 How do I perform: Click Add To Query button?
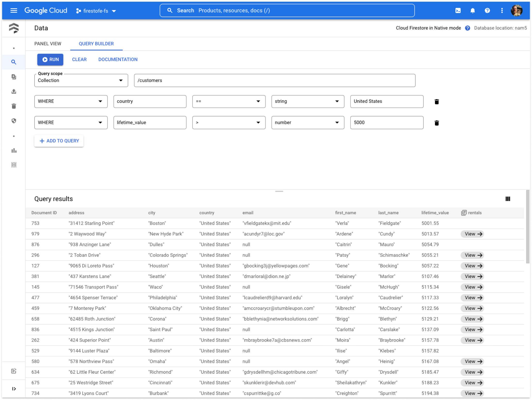tap(59, 140)
